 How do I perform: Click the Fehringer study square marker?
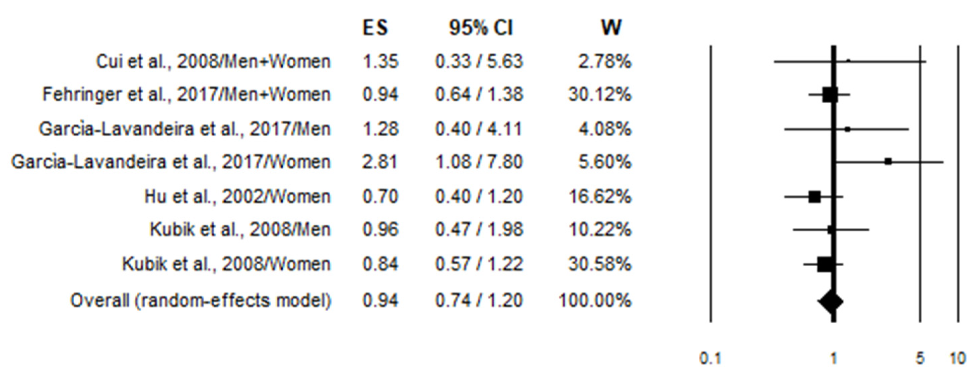click(830, 95)
